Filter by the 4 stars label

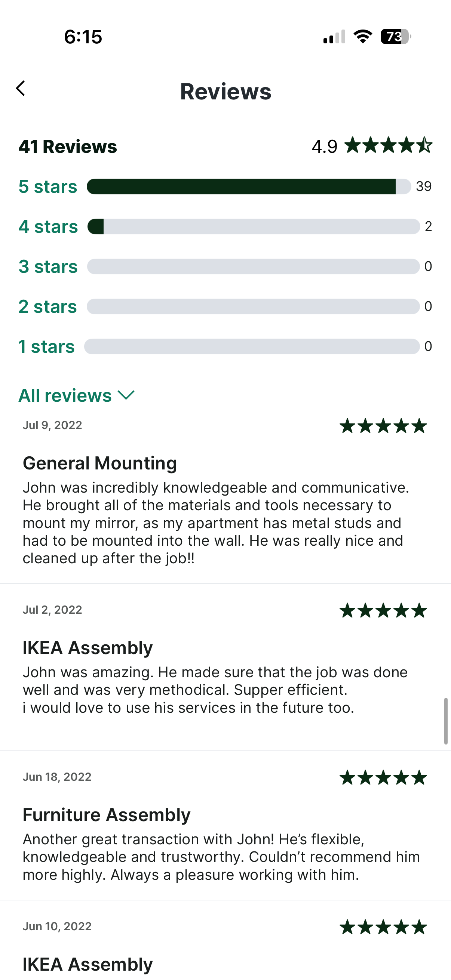click(x=48, y=226)
